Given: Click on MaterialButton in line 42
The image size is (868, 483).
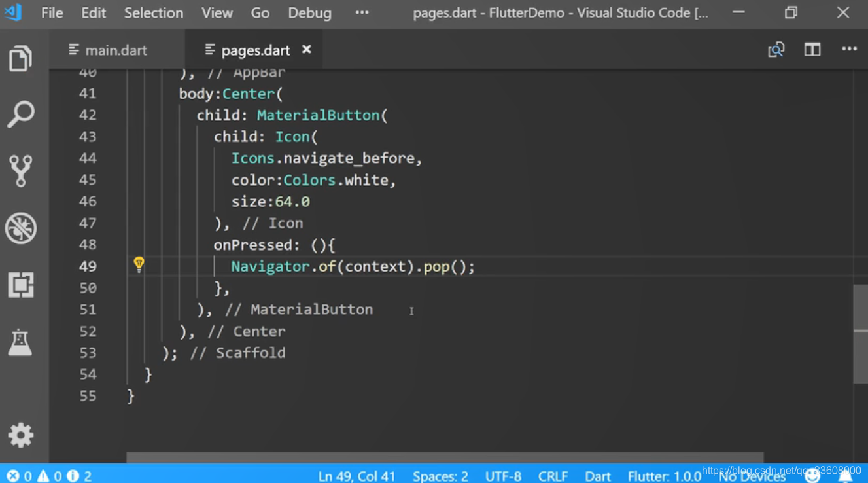Looking at the screenshot, I should click(318, 115).
